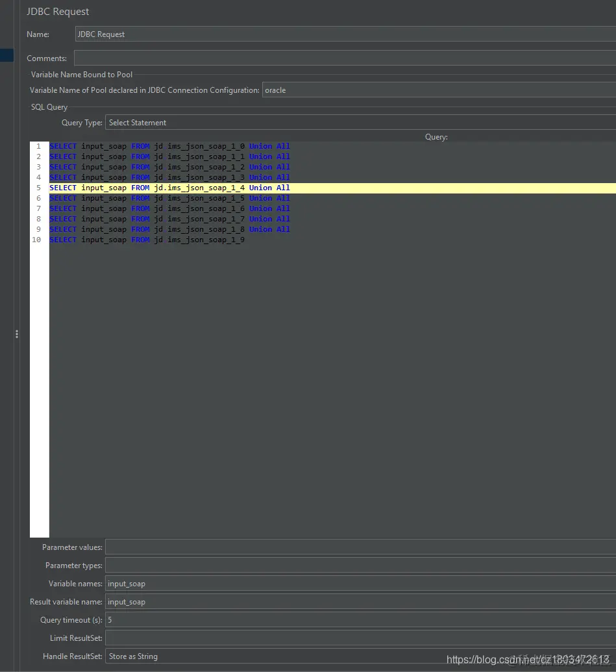Click the empty area of the query editor
616x672 pixels.
point(332,390)
